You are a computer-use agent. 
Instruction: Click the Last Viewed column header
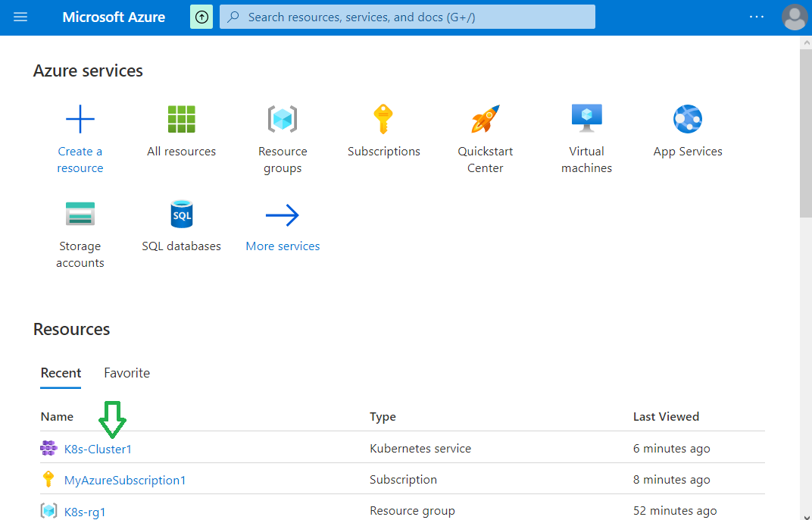(666, 417)
